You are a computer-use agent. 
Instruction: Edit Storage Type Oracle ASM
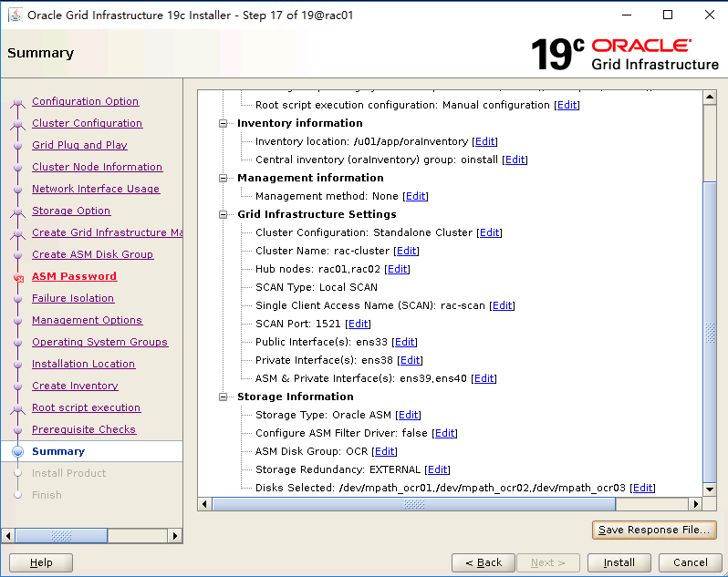pos(408,415)
